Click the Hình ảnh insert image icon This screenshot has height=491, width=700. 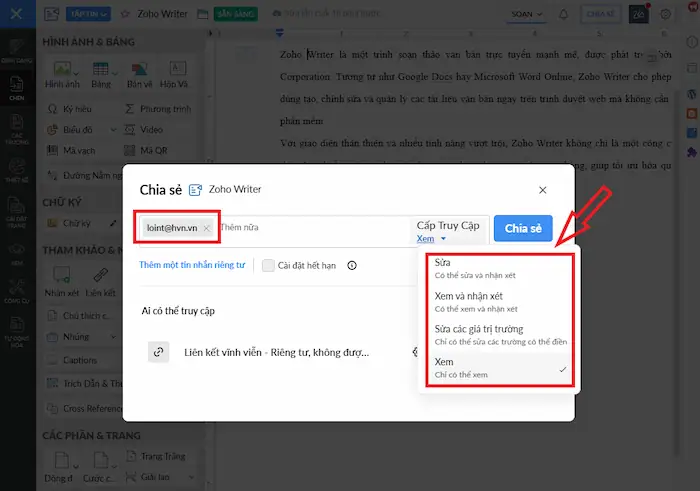62,70
